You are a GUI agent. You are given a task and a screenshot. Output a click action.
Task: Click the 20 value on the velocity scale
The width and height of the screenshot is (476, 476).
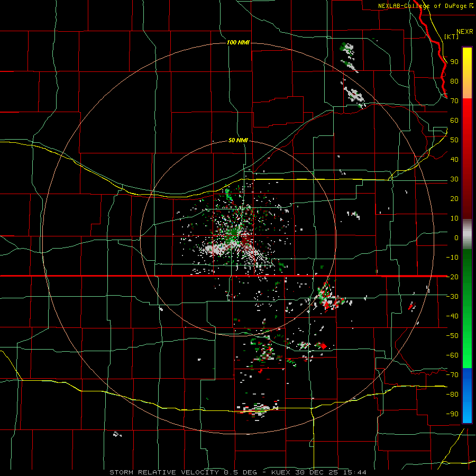coord(454,198)
